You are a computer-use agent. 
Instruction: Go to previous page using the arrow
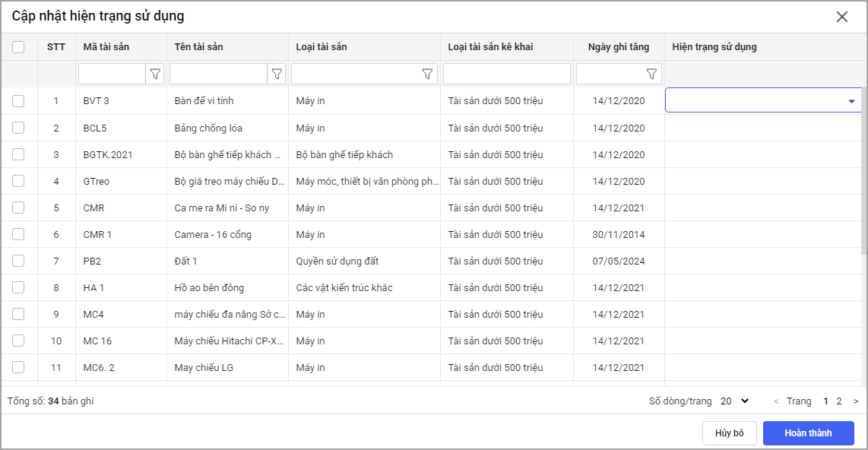(776, 401)
